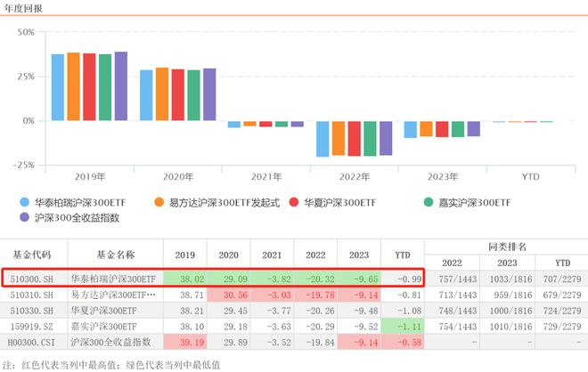The height and width of the screenshot is (372, 588).
Task: Select the H00300.CSI index row
Action: 294,342
